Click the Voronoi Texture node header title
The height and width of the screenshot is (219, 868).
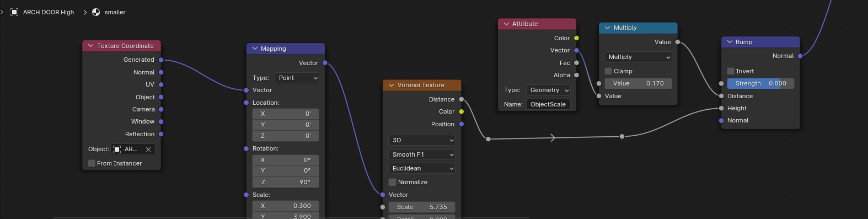[421, 85]
